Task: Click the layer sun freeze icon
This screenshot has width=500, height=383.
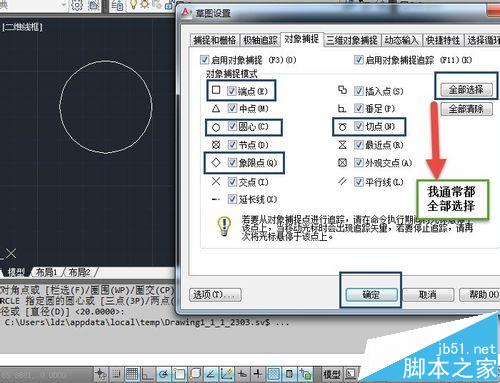Action: pyautogui.click(x=145, y=5)
